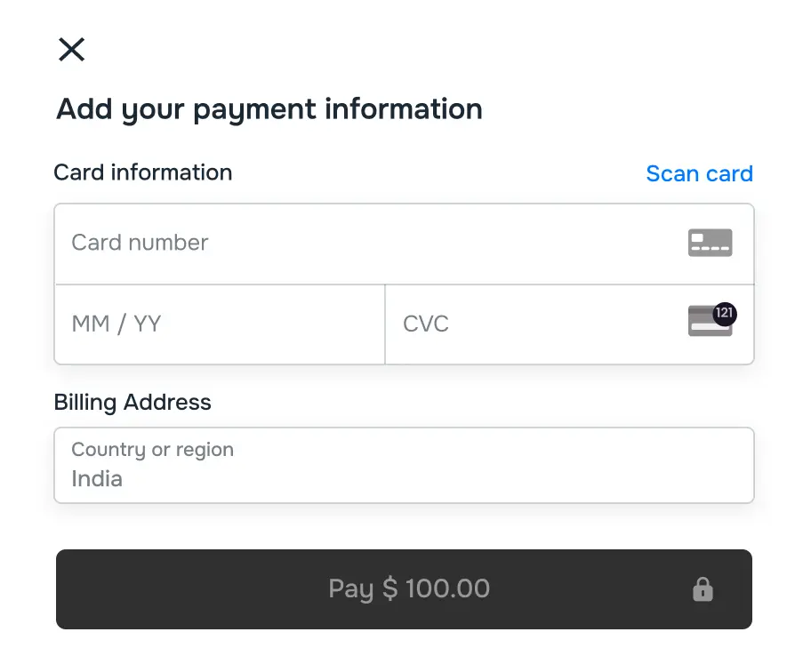This screenshot has height=672, width=803.
Task: Click the '121' badge on the CVC icon
Action: (x=723, y=313)
